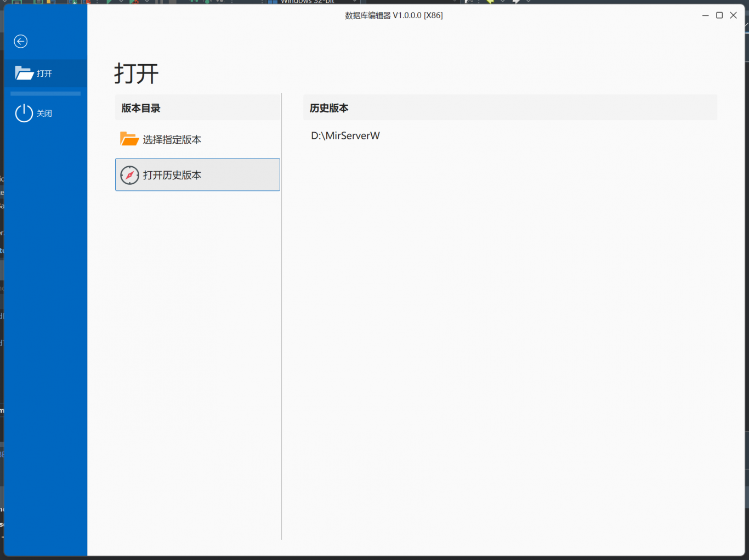749x560 pixels.
Task: Click the 版本目录 section header
Action: point(141,108)
